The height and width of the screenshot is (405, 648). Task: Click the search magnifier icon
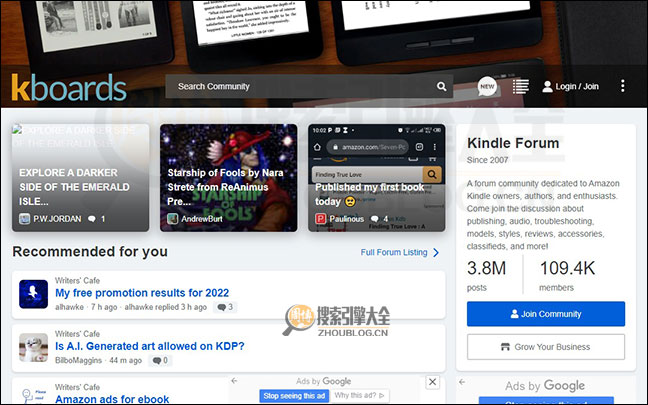click(441, 86)
